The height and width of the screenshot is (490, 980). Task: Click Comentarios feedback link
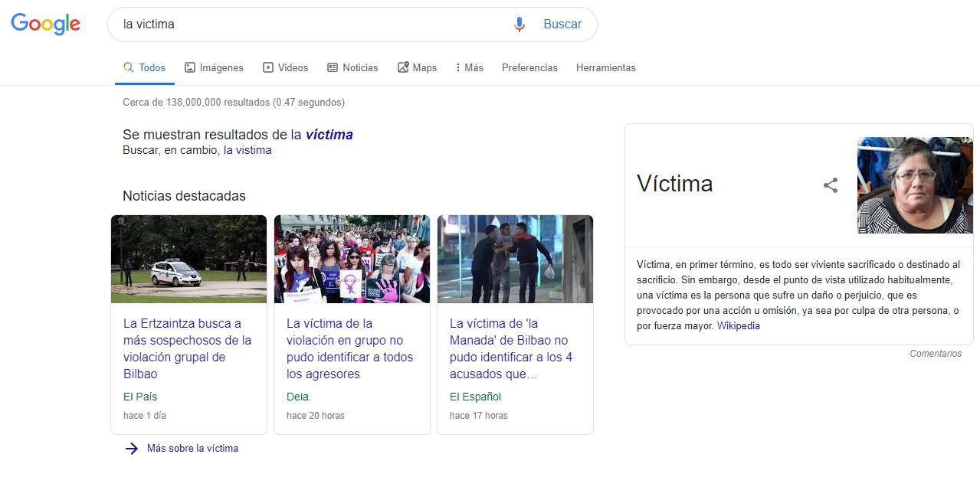click(935, 354)
